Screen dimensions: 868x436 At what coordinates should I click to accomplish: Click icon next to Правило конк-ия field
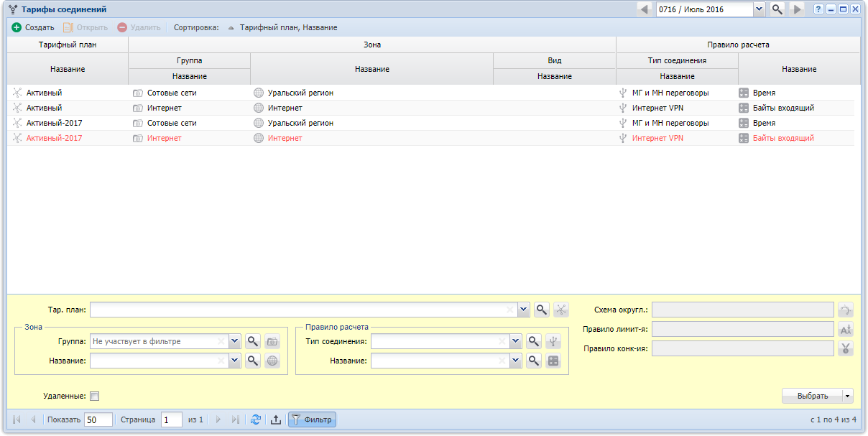click(x=846, y=348)
